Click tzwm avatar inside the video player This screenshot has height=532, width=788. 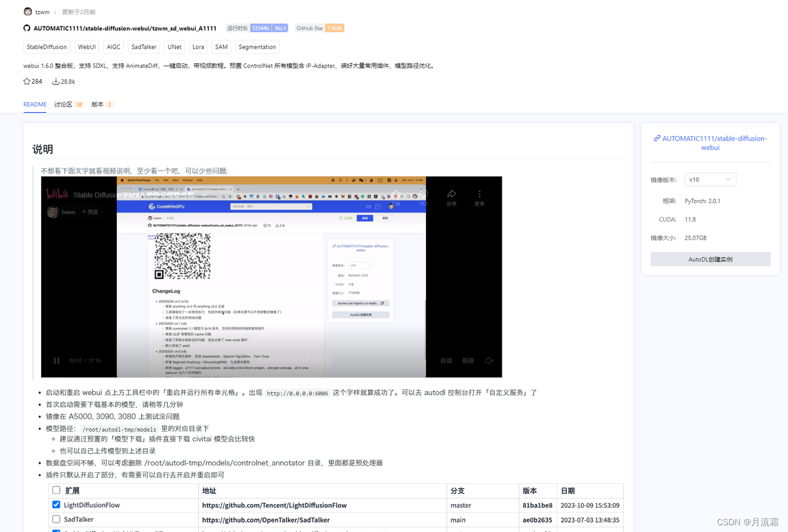point(52,212)
